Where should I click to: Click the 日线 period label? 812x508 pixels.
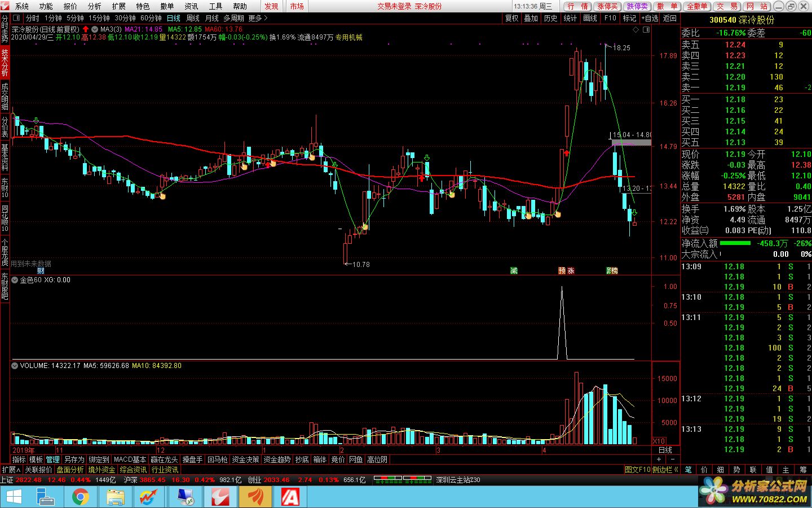(x=665, y=450)
